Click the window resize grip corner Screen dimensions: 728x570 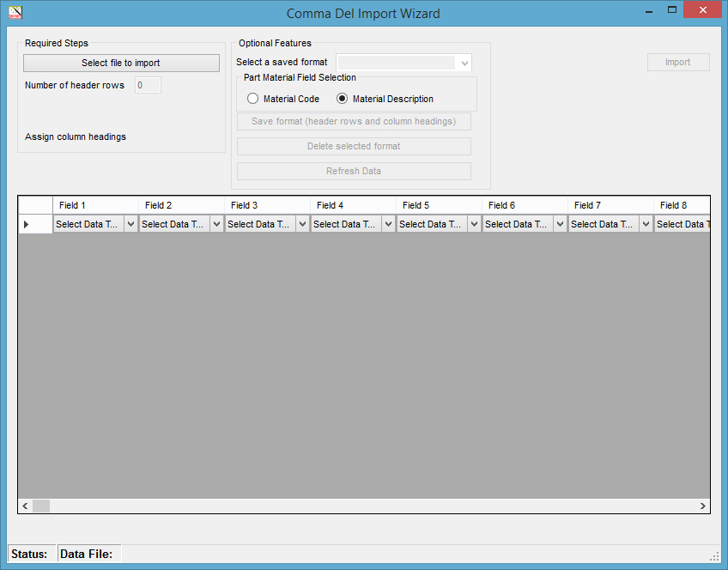coord(714,555)
